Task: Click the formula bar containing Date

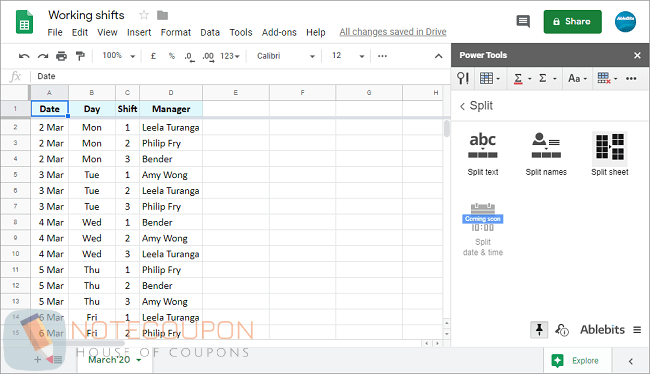Action: 240,76
